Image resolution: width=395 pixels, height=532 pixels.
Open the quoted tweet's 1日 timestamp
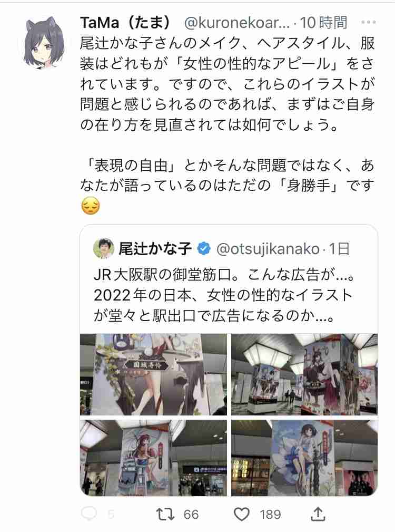click(339, 249)
